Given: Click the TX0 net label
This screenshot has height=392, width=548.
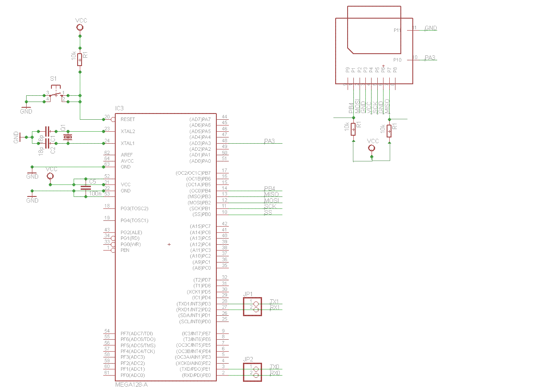Looking at the screenshot, I should 275,367.
